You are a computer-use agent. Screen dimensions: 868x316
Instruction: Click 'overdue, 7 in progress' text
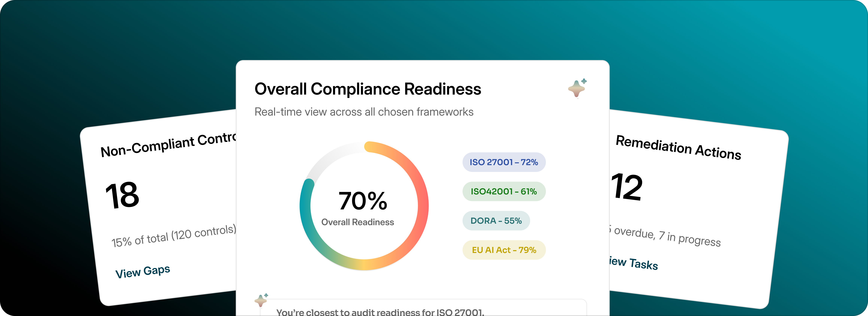coord(667,236)
